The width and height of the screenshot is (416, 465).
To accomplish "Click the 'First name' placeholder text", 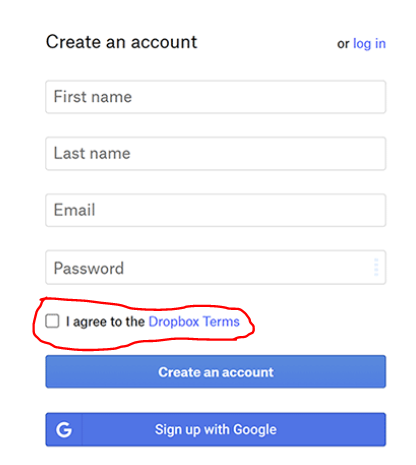I will tap(93, 97).
